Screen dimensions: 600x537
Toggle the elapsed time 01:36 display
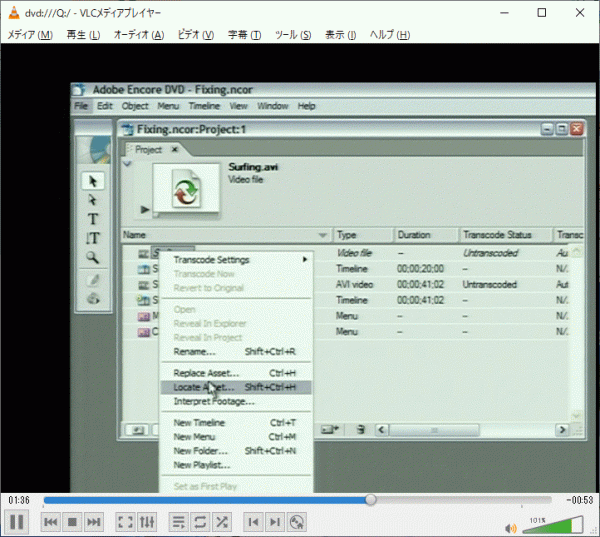click(x=19, y=500)
